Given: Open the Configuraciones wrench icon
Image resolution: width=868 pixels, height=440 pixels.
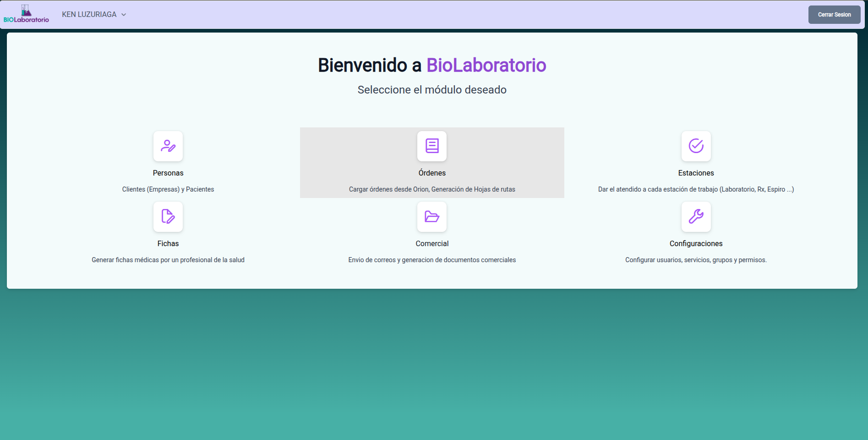Looking at the screenshot, I should click(x=695, y=217).
